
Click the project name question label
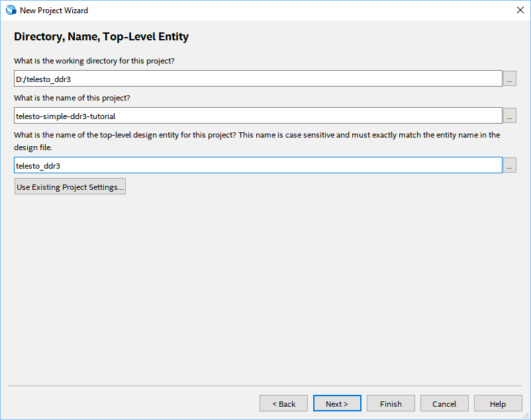(72, 98)
